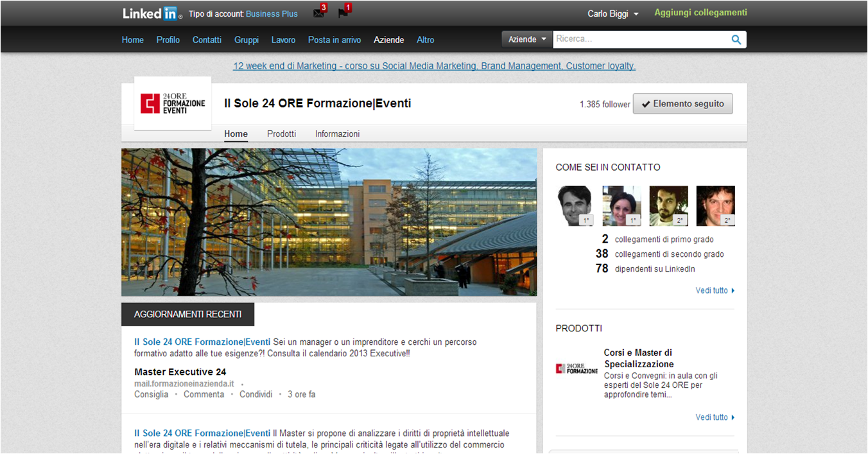
Task: Click the Aggiungi collegamenti link
Action: coord(700,13)
